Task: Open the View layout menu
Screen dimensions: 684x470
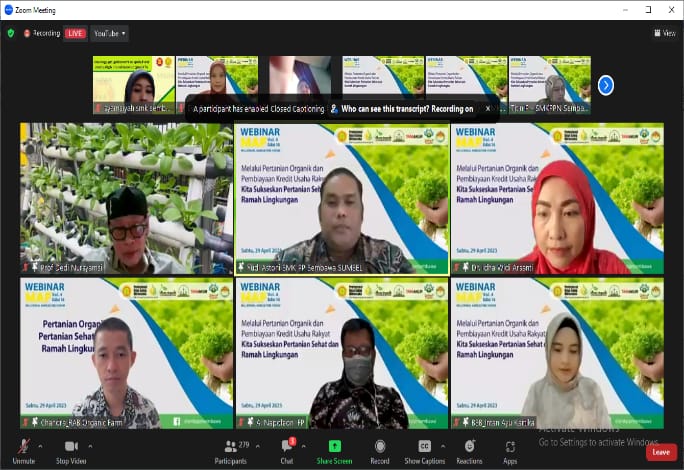Action: [x=664, y=33]
